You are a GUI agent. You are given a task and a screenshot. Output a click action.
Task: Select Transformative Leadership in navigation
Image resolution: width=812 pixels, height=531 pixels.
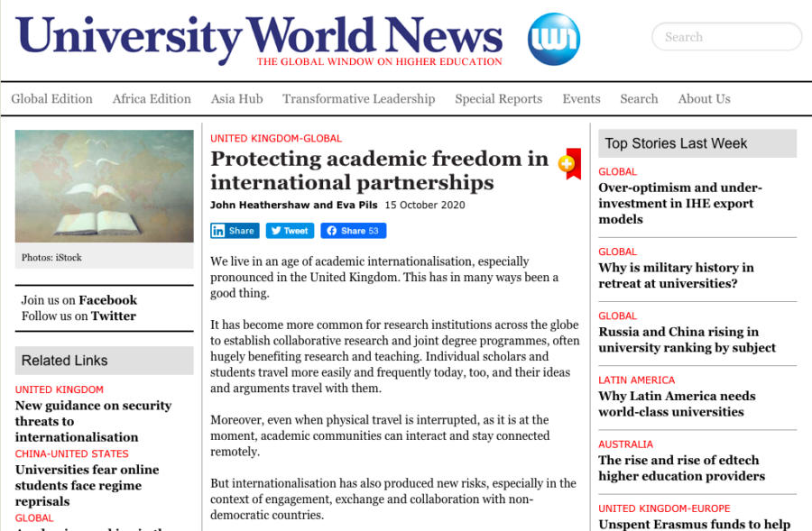(x=358, y=99)
